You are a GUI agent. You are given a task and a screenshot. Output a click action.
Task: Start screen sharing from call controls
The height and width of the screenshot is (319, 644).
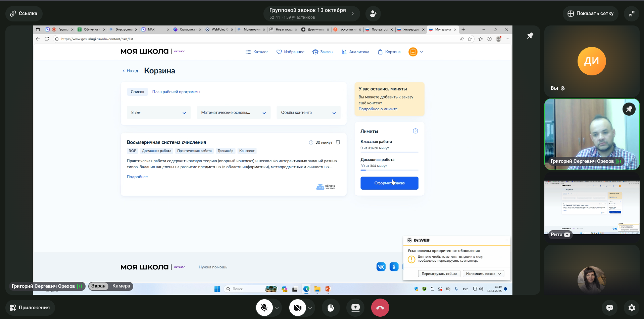pyautogui.click(x=355, y=308)
